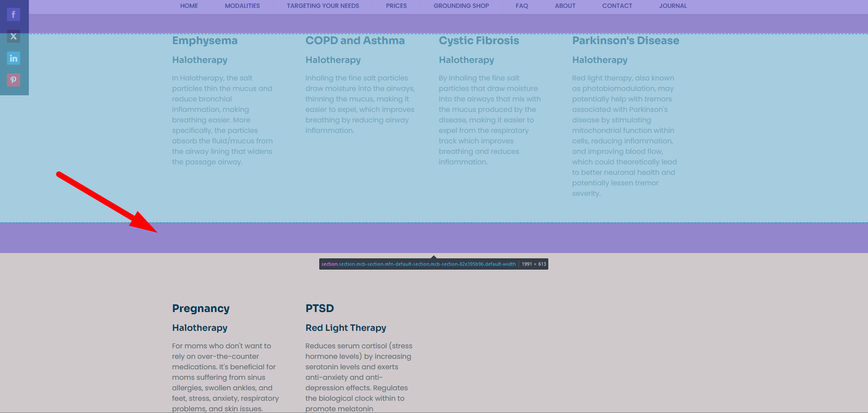
Task: Open the Contact page
Action: click(617, 6)
